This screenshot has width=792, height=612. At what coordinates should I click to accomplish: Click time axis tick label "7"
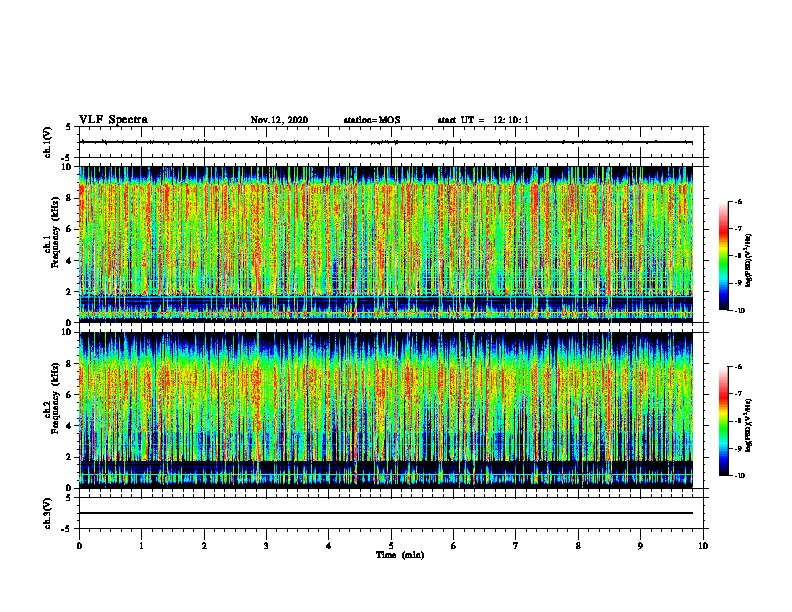[x=516, y=546]
